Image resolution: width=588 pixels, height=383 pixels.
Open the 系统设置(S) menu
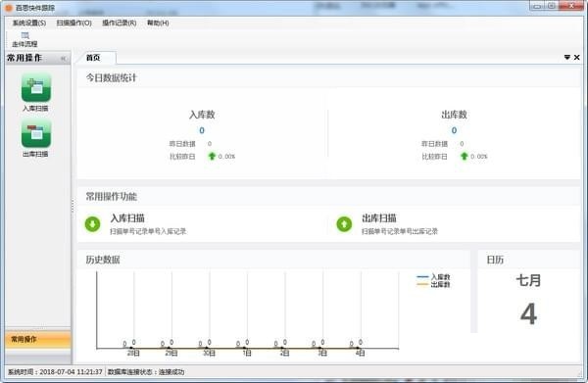29,23
